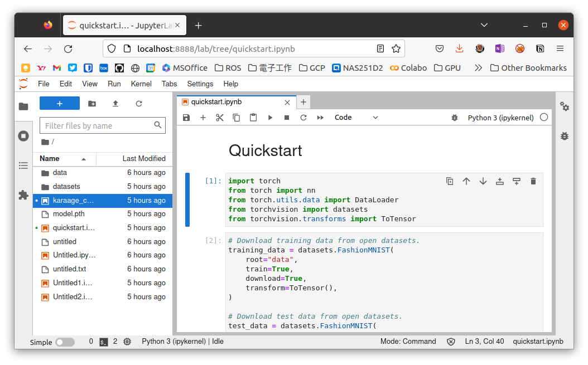Open the Property Inspector gears icon

(565, 106)
